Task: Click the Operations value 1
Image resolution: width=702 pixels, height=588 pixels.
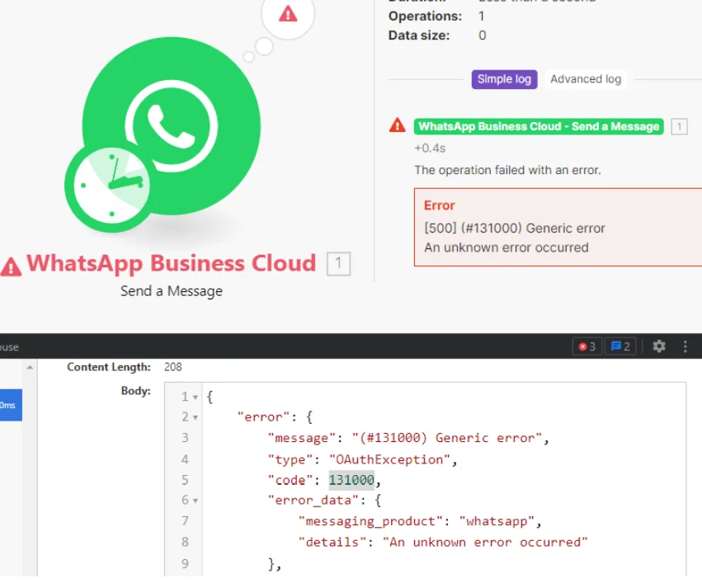Action: pos(481,16)
